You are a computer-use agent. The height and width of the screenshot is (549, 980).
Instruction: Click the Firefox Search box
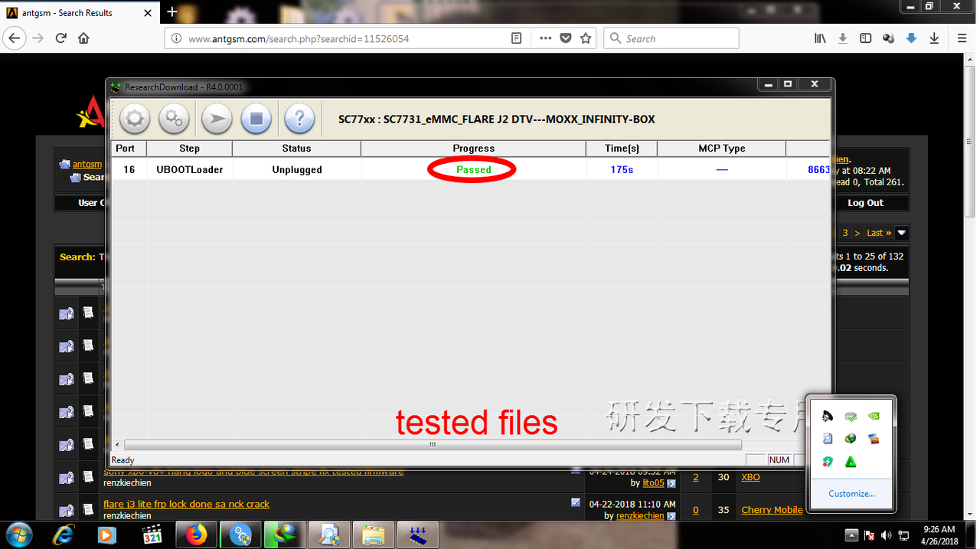pyautogui.click(x=671, y=38)
